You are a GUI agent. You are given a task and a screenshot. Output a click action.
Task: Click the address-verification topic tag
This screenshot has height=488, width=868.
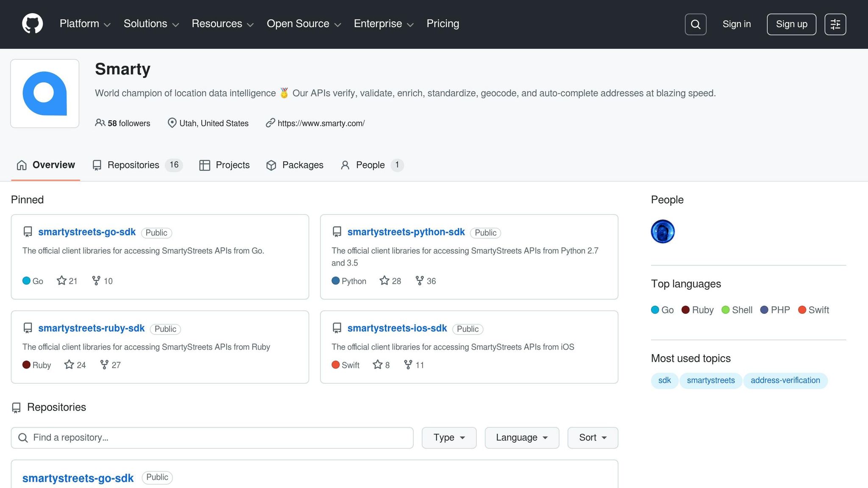(785, 380)
